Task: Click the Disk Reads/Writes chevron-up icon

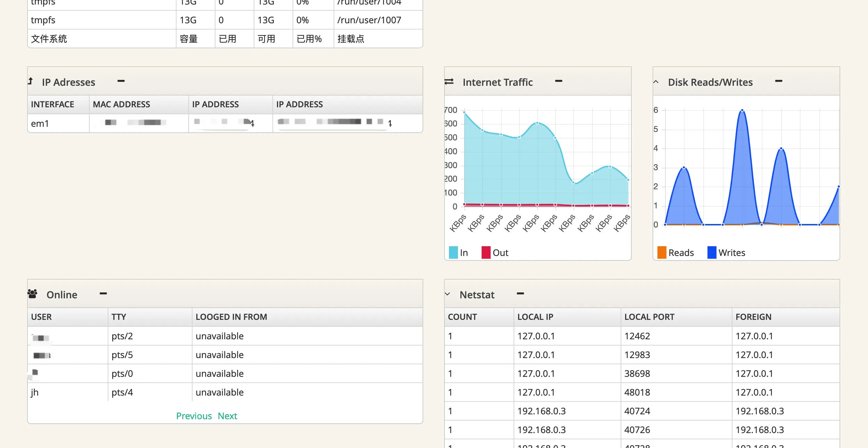Action: tap(656, 82)
